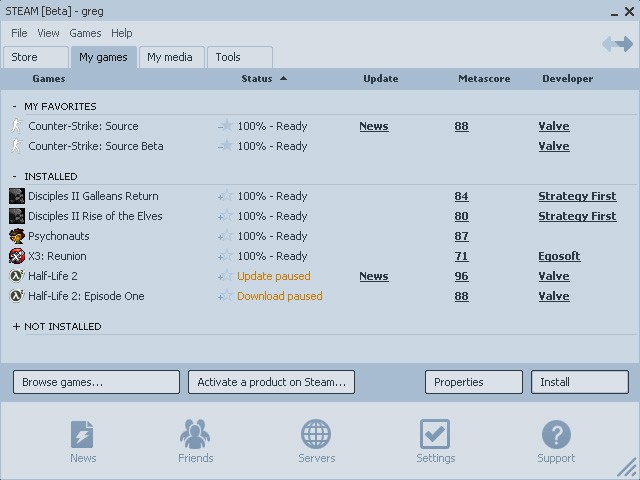Open the News icon in bottom bar
Screen dimensions: 640x480
[82, 434]
